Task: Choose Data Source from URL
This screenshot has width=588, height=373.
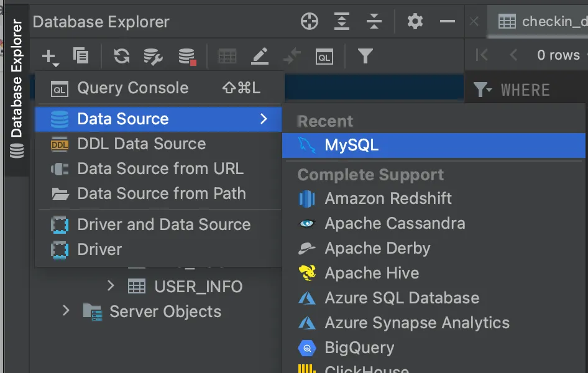Action: (x=160, y=169)
